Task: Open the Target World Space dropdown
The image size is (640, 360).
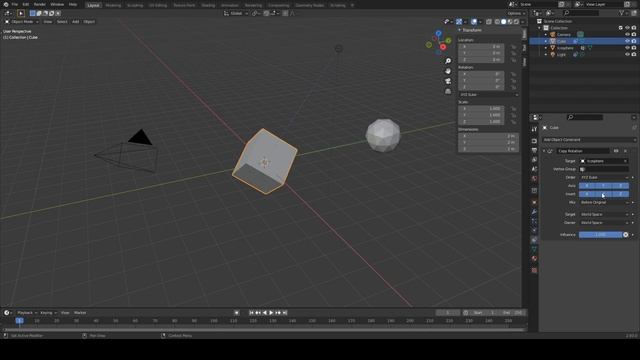Action: tap(604, 214)
